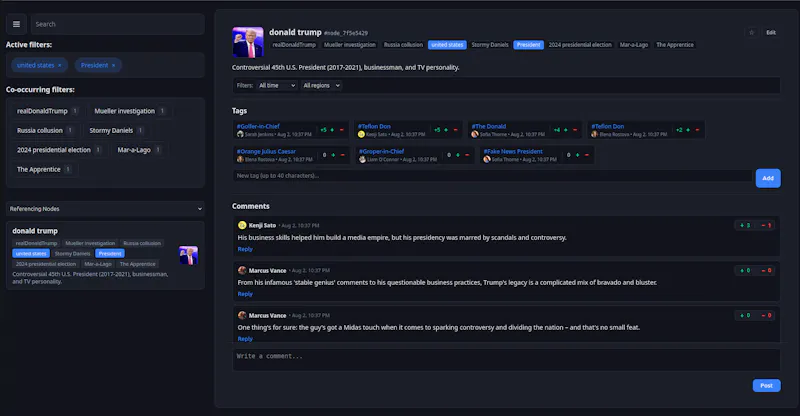The image size is (800, 416).
Task: Upvote the #Fake News President tag
Action: [x=578, y=155]
